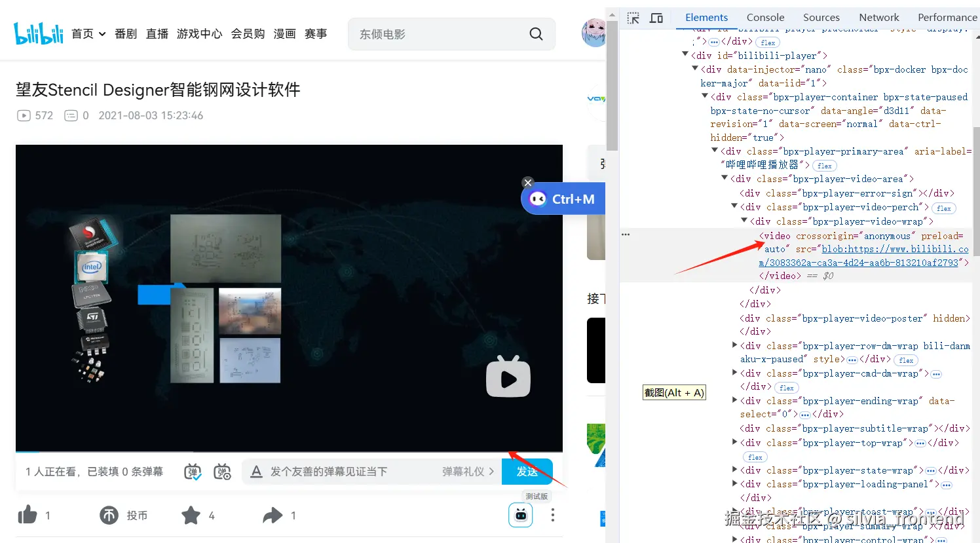Collapse the bpx-player-video-perch node
Image resolution: width=980 pixels, height=543 pixels.
[734, 206]
